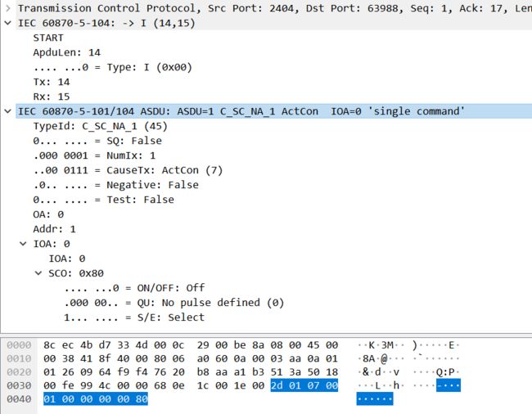Click hex offset 0000 in bytes pane
The height and width of the screenshot is (414, 532).
click(19, 345)
